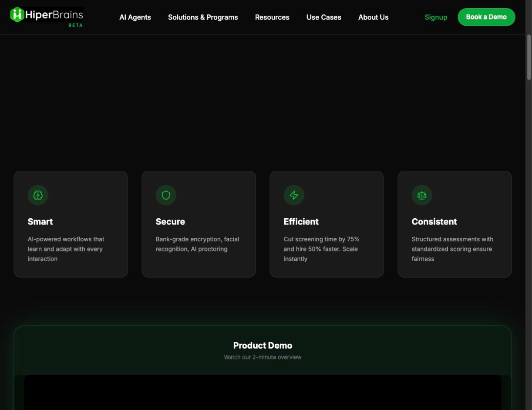Open the Resources navigation dropdown

272,17
